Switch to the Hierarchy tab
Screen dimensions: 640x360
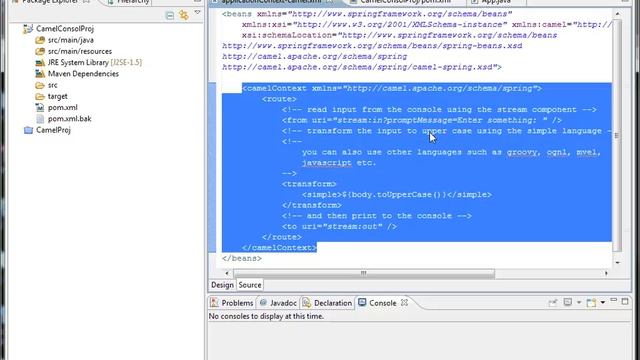click(128, 2)
